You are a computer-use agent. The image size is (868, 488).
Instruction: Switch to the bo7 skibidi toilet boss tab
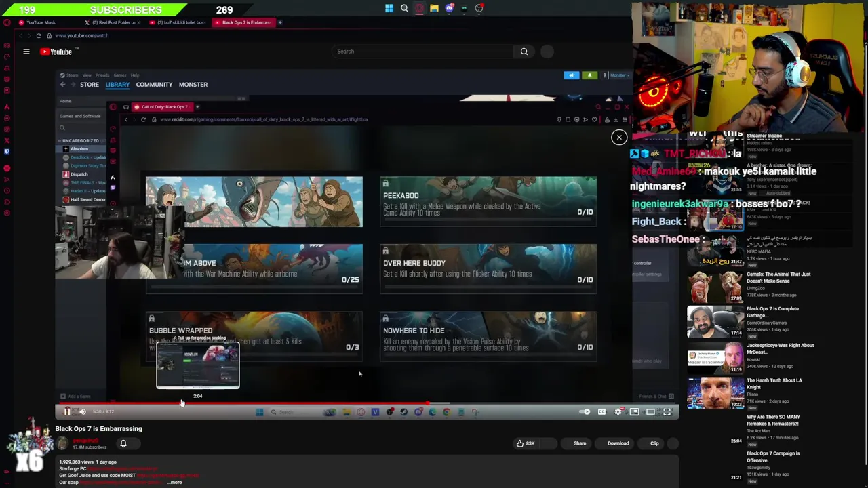coord(178,22)
